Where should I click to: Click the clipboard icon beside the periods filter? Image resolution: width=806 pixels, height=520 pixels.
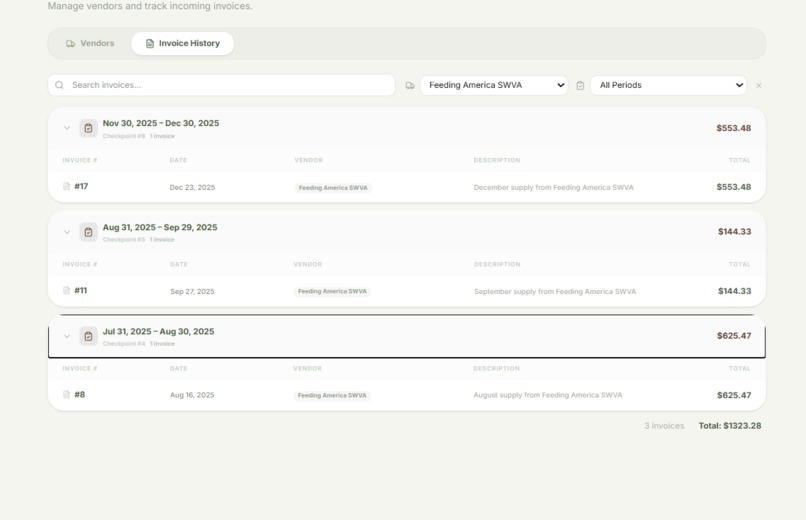[580, 86]
